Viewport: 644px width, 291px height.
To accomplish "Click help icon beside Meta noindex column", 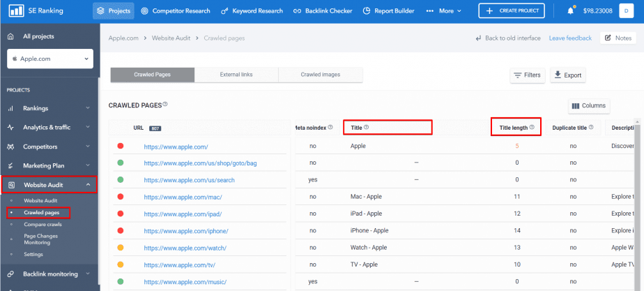I will (330, 128).
